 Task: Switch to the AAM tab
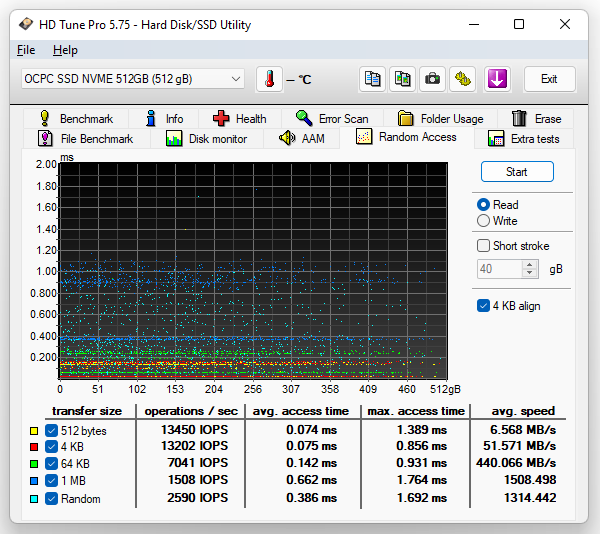coord(302,138)
